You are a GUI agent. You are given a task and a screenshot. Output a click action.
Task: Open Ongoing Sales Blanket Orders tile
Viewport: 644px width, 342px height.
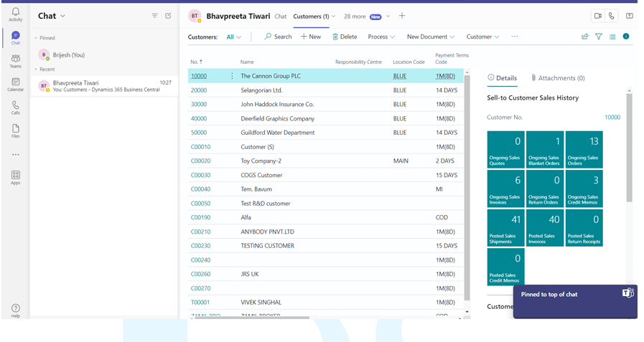pos(545,150)
